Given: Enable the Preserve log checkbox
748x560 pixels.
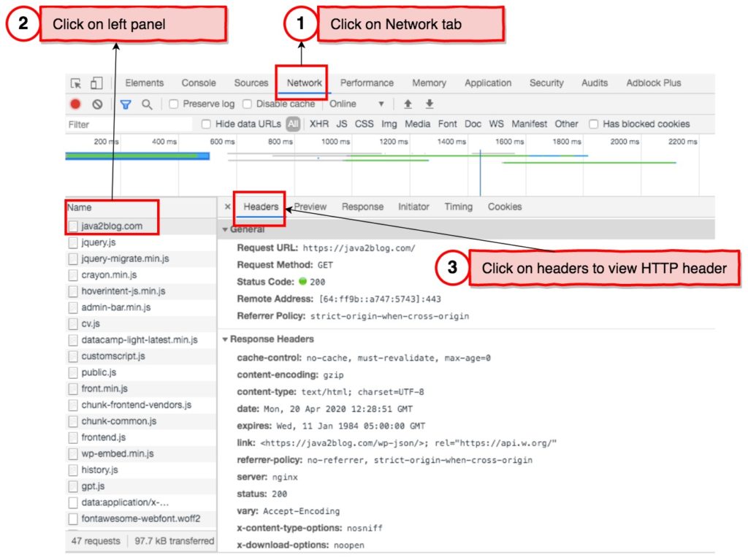Looking at the screenshot, I should pyautogui.click(x=173, y=104).
